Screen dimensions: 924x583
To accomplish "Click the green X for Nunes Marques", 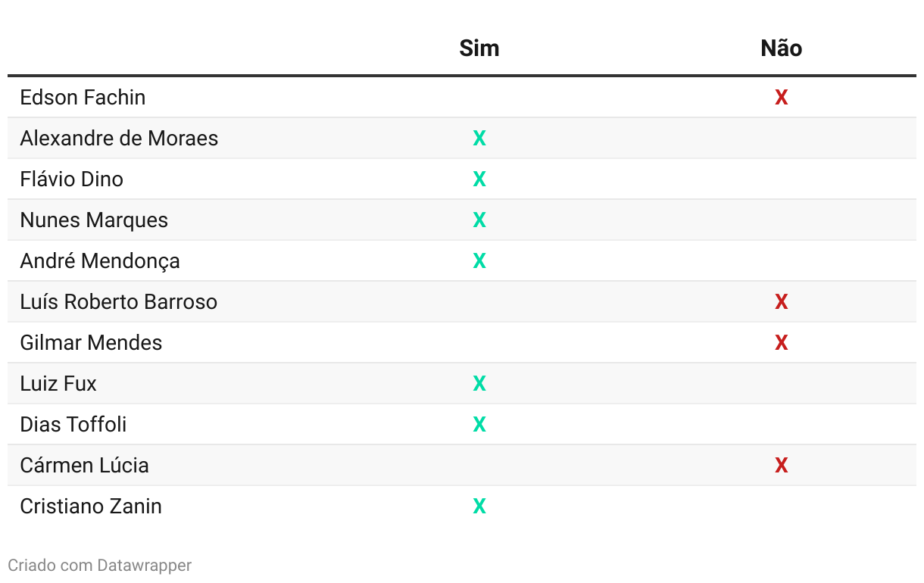I will pos(479,220).
